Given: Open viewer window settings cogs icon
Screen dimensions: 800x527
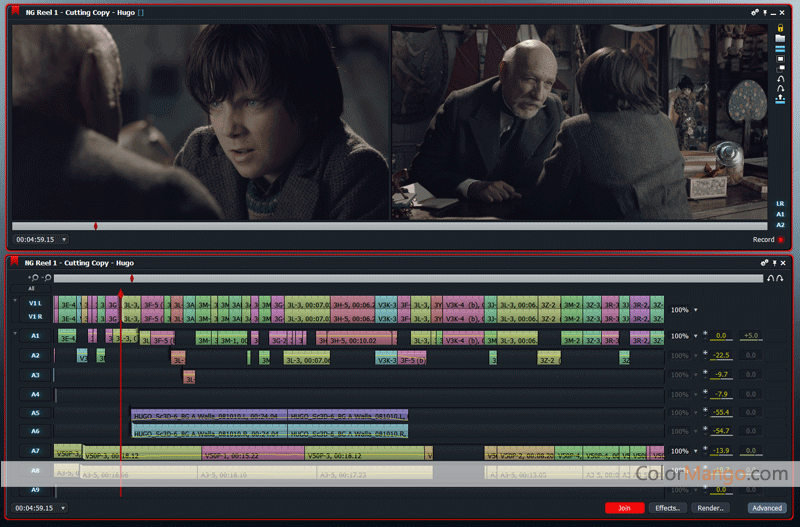Looking at the screenshot, I should tap(755, 13).
